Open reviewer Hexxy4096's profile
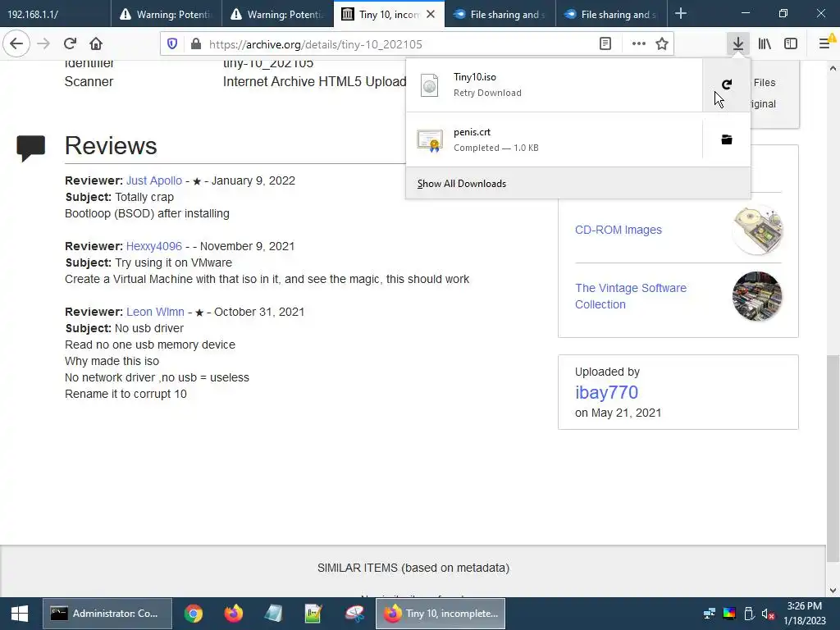 [153, 246]
